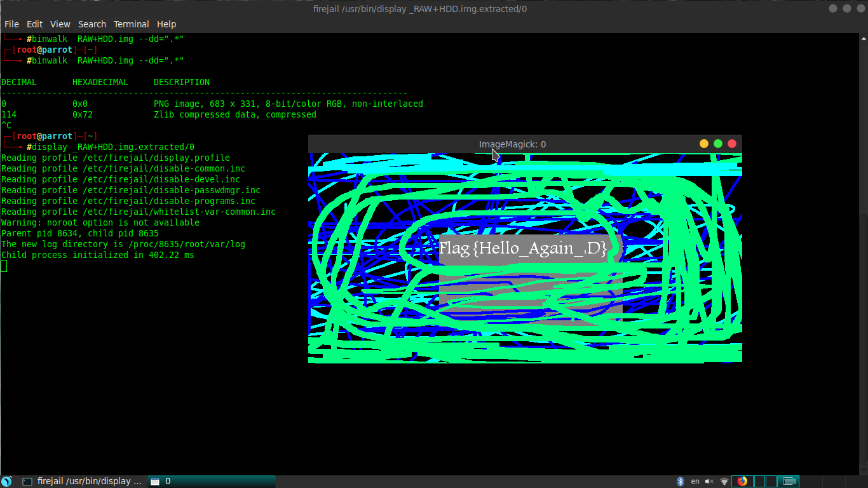Toggle maximize with the green ImageMagick circle
The width and height of the screenshot is (868, 488).
tap(717, 144)
